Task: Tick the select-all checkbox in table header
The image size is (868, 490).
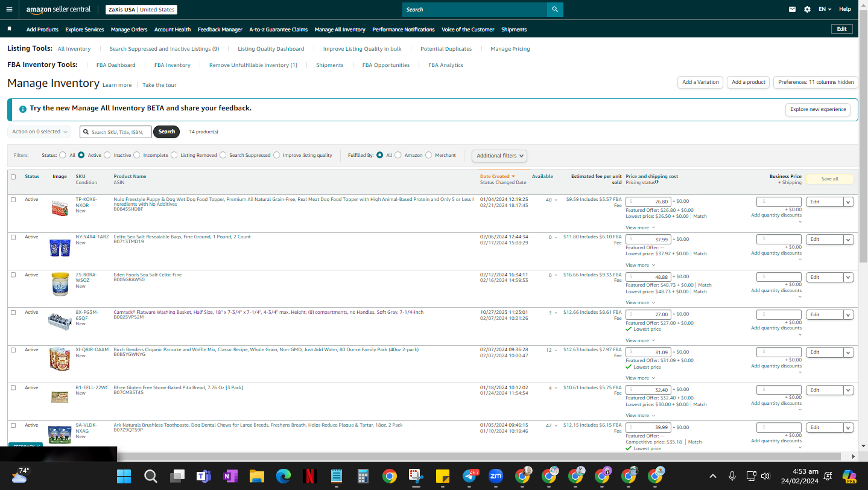Action: pos(13,177)
